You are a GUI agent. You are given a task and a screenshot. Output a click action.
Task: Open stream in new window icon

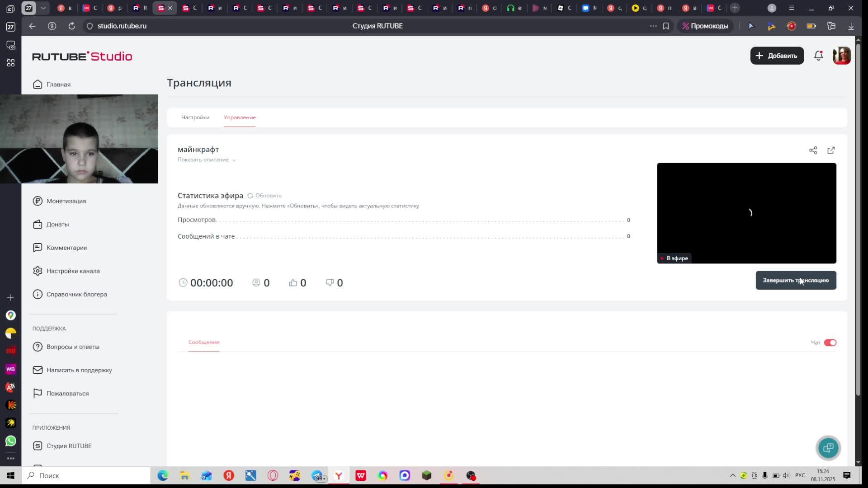831,150
